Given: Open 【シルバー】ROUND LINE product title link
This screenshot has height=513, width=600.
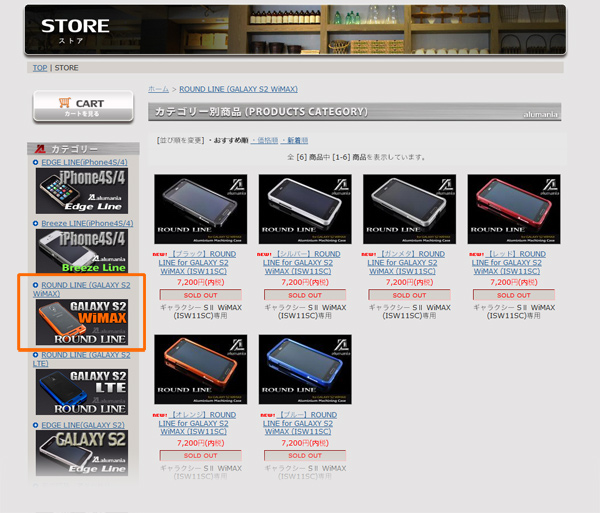Looking at the screenshot, I should 302,263.
